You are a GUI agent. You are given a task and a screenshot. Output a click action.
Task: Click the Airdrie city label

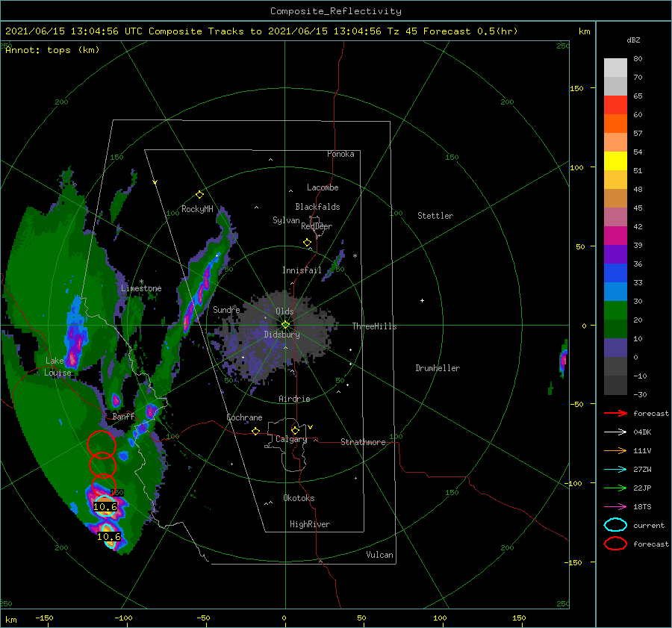point(294,399)
